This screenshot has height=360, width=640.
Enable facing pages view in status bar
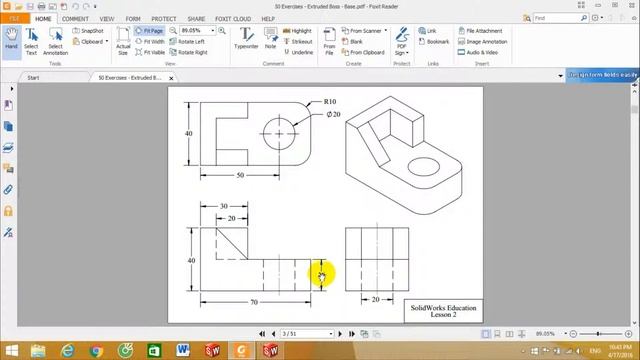click(x=509, y=334)
